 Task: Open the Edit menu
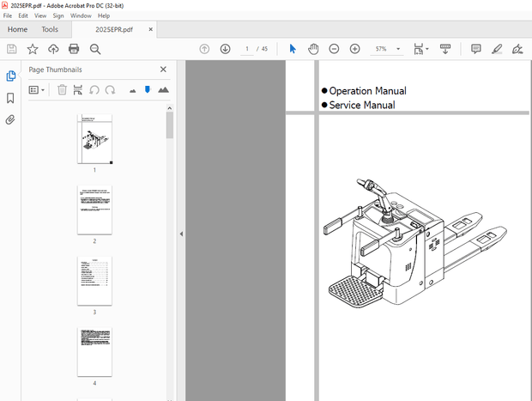pyautogui.click(x=23, y=15)
